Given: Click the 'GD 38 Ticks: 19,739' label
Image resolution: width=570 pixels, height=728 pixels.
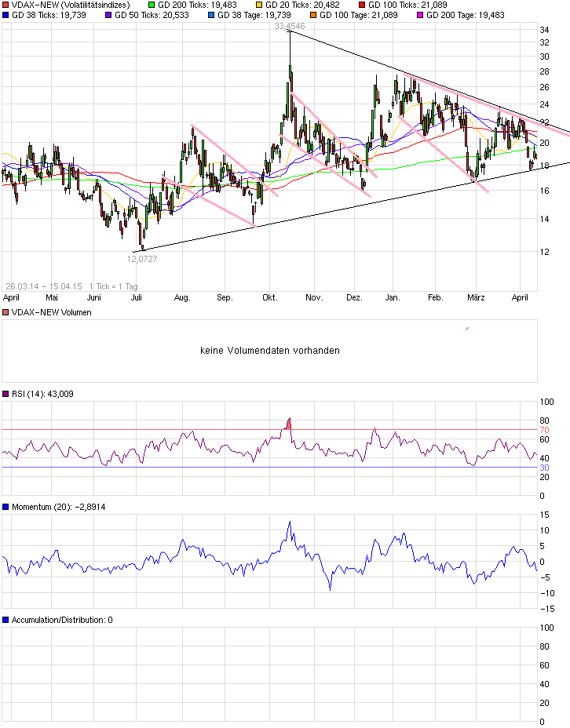Looking at the screenshot, I should (49, 16).
